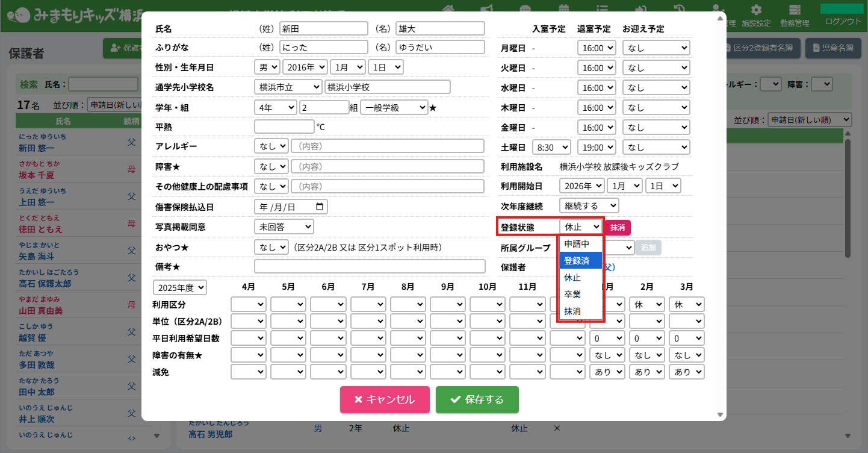Open Saturday 入室予定 8:30 time dropdown

click(550, 147)
